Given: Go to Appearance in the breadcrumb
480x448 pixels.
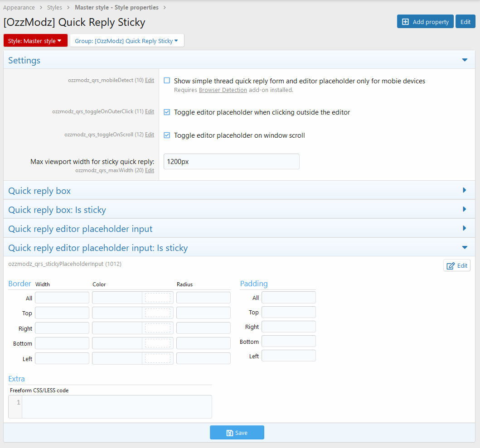Looking at the screenshot, I should (19, 8).
